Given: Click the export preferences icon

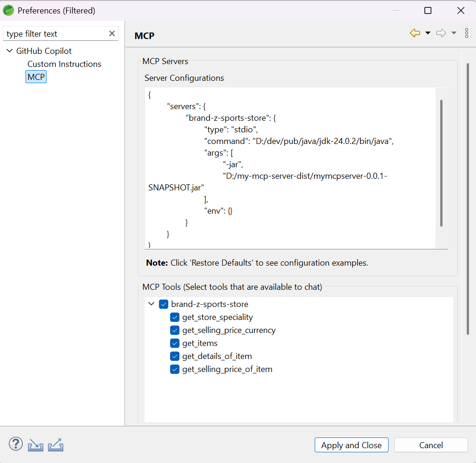Looking at the screenshot, I should (55, 444).
